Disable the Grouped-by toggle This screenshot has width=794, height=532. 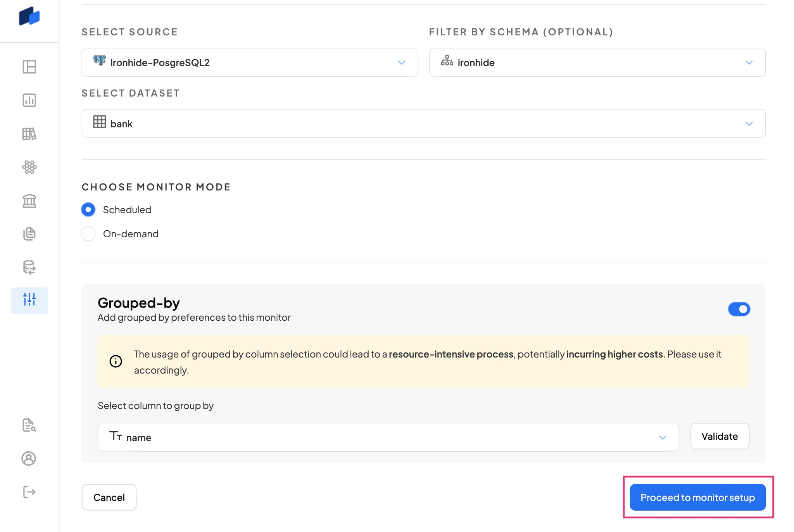pos(739,309)
